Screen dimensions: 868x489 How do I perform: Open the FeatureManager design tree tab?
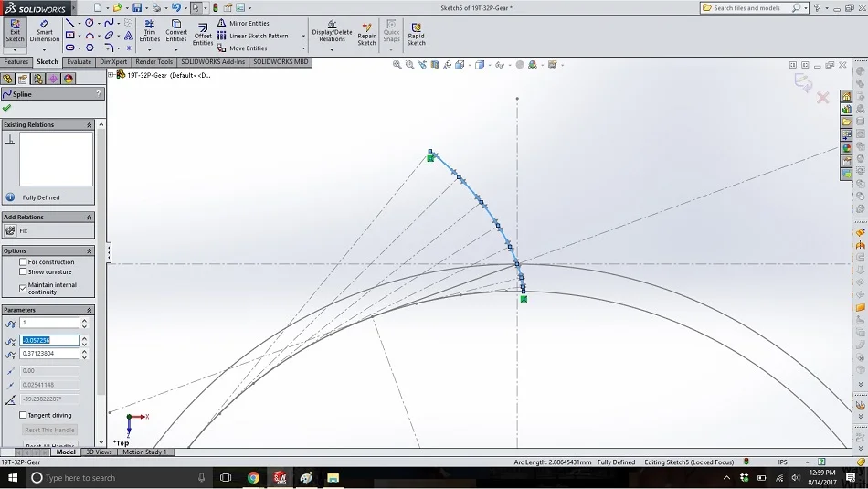tap(7, 79)
